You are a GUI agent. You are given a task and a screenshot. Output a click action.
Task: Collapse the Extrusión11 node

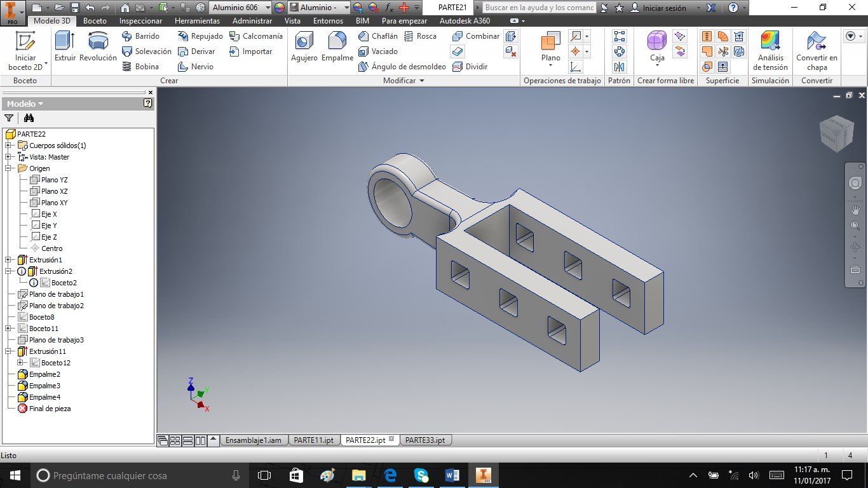[x=8, y=351]
